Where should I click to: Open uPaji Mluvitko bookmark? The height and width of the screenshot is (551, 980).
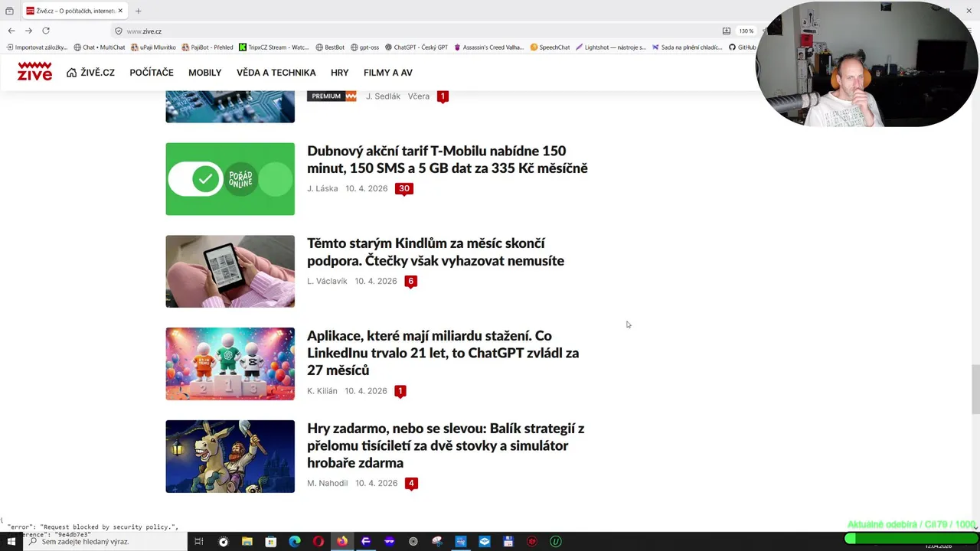pos(153,47)
